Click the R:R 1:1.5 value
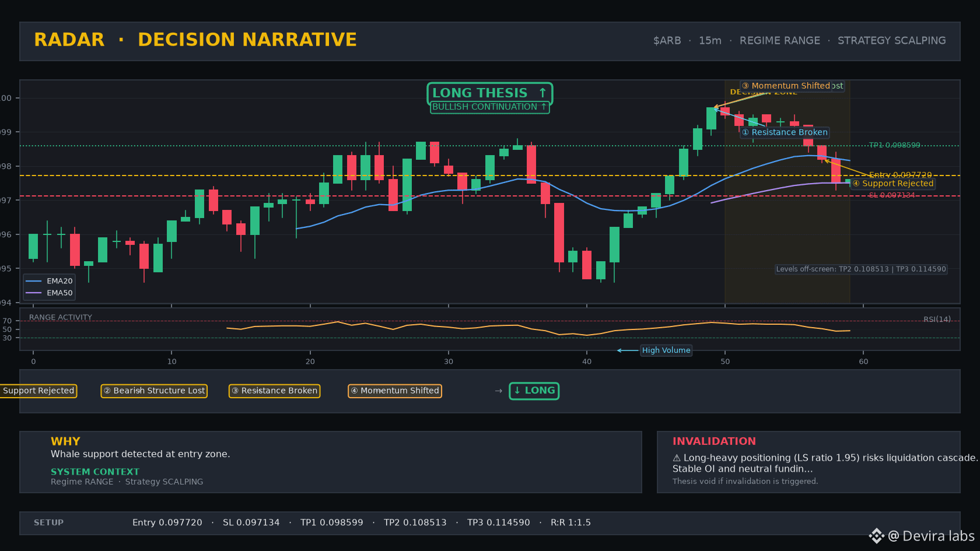The height and width of the screenshot is (551, 980). coord(570,522)
